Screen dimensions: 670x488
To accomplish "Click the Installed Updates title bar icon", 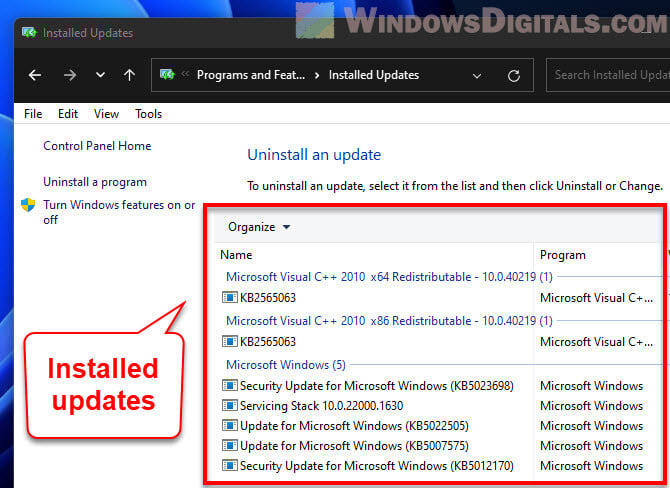I will pos(29,32).
